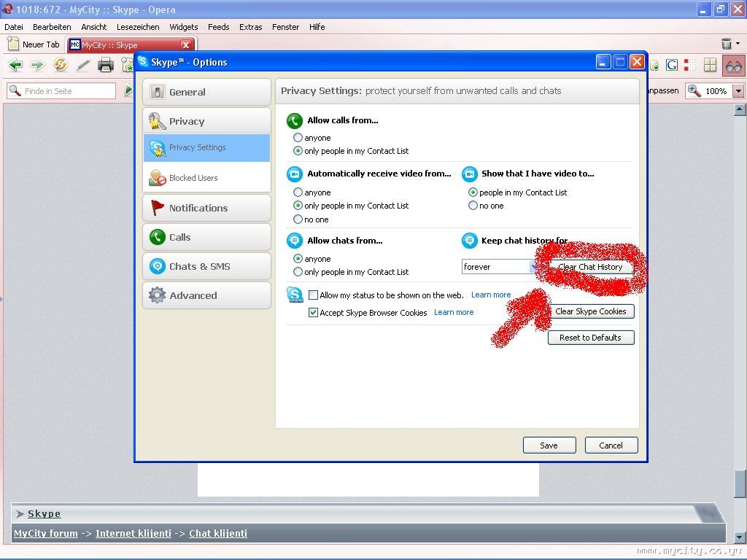Show that I have video to no one
The image size is (747, 560).
(473, 206)
